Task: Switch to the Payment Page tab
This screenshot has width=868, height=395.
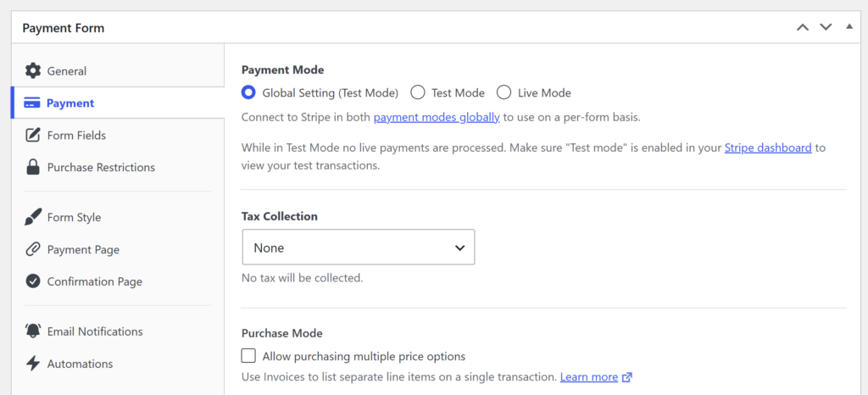Action: tap(117, 249)
